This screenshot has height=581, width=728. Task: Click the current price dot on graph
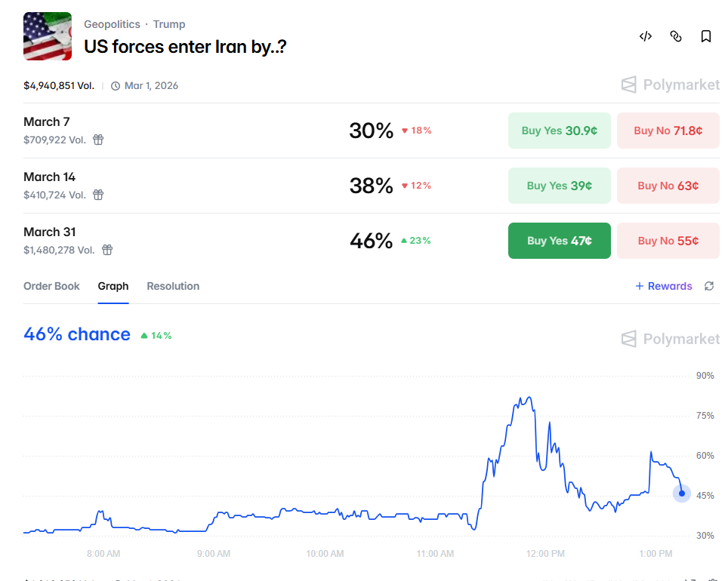(x=682, y=493)
